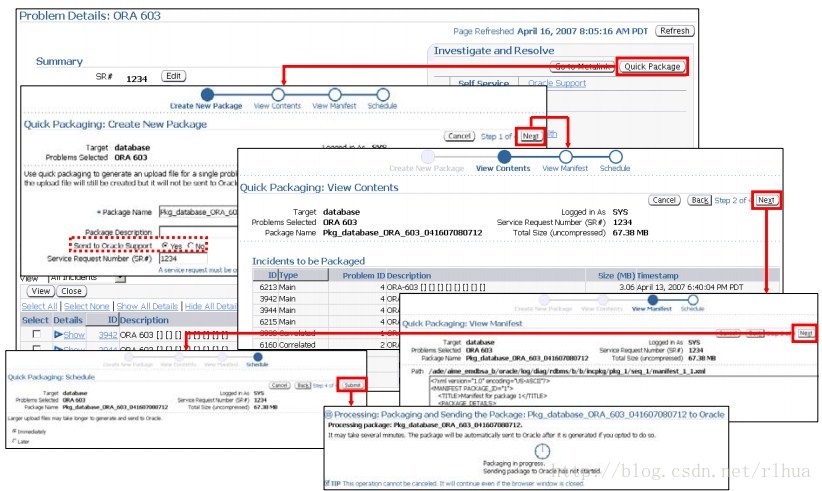Click the TIP icon in Processing window
The image size is (822, 491).
tap(327, 483)
